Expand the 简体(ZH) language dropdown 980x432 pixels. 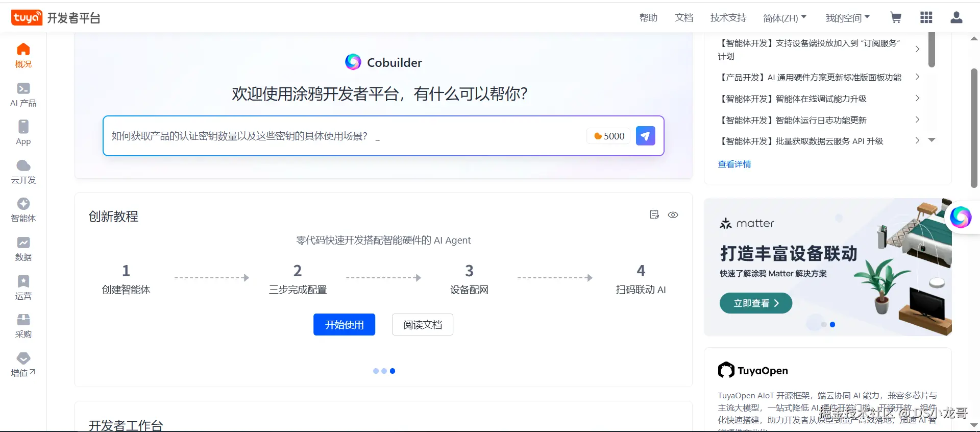coord(785,18)
